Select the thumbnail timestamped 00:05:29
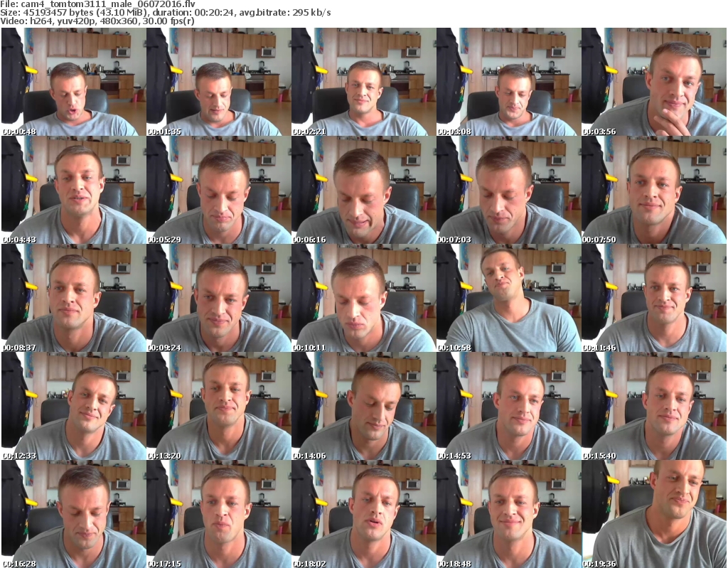This screenshot has height=568, width=728. 219,190
